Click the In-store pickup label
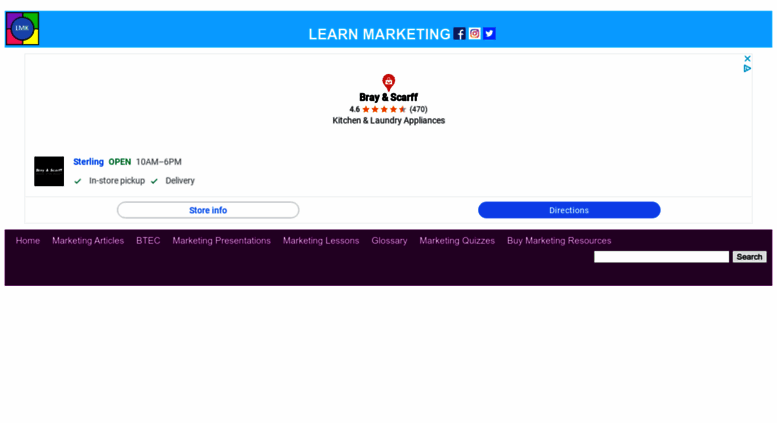The width and height of the screenshot is (777, 423). 117,181
